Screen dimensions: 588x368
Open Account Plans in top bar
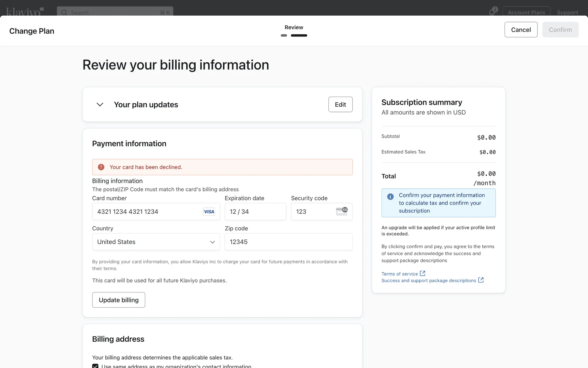coord(526,12)
